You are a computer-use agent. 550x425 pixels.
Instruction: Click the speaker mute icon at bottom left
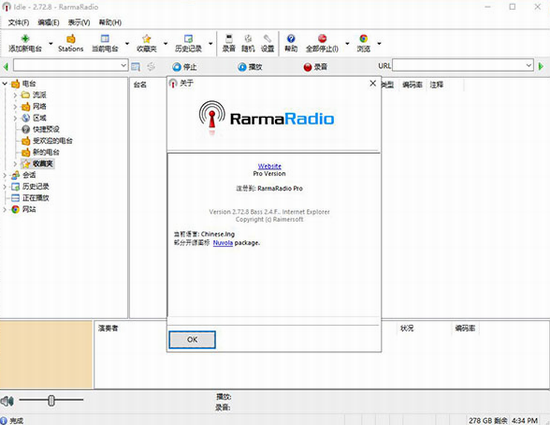(7, 401)
